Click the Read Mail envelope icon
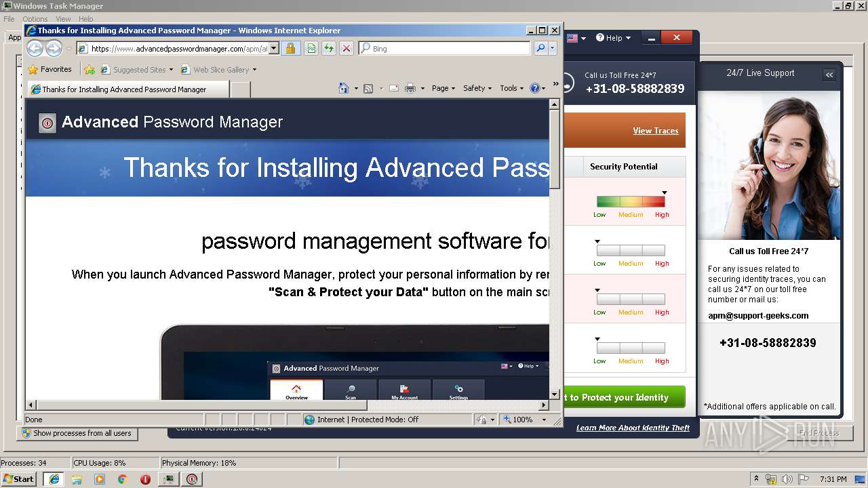Image resolution: width=868 pixels, height=488 pixels. [394, 88]
